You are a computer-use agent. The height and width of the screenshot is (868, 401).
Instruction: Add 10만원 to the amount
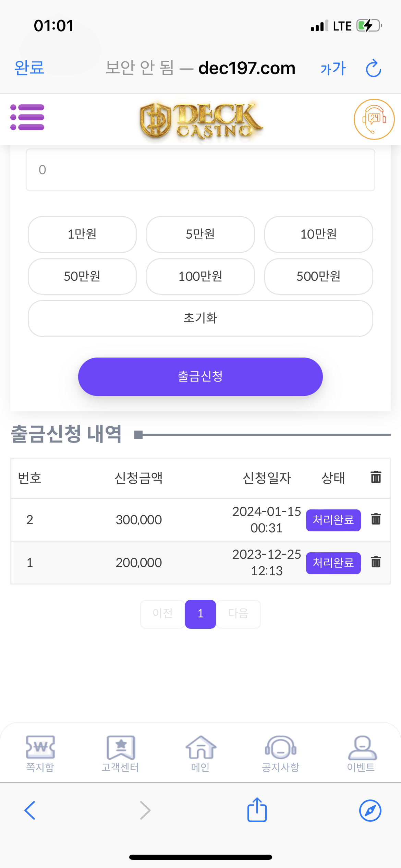(318, 234)
